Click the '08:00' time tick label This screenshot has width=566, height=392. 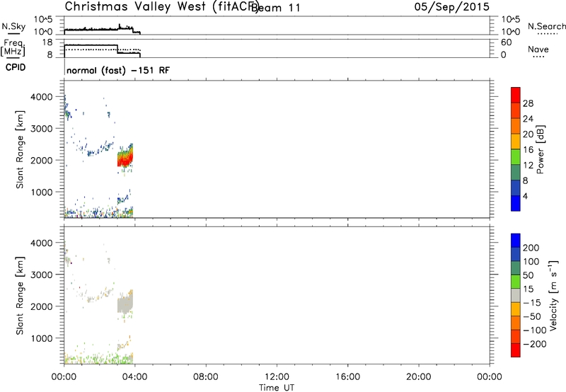click(x=206, y=377)
